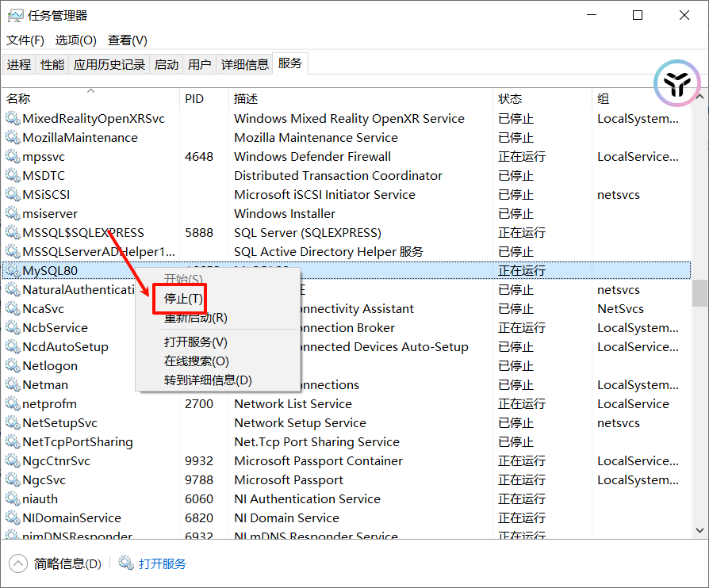
Task: Choose 打开服务(V) in the context menu
Action: 195,342
